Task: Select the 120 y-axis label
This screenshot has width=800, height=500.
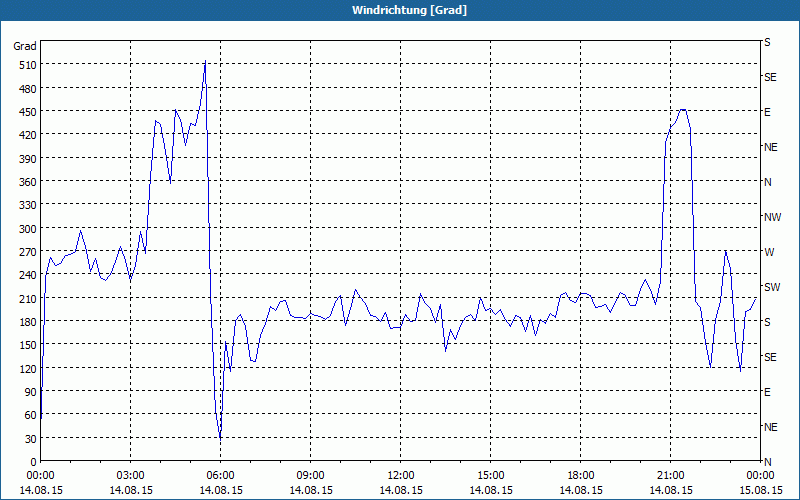Action: (28, 368)
